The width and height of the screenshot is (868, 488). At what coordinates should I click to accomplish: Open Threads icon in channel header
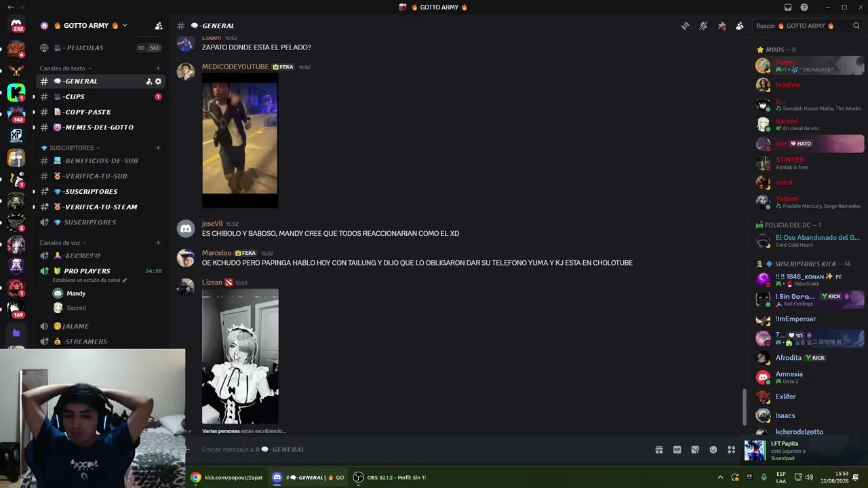685,26
